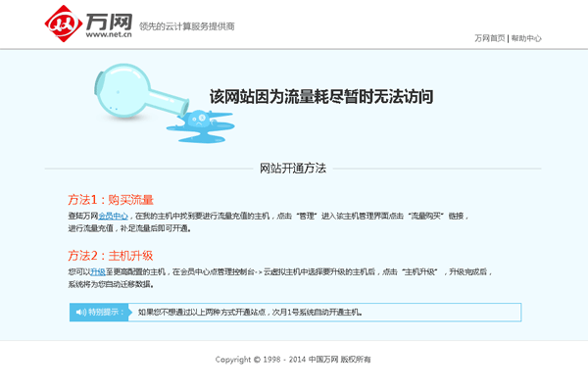Screen dimensions: 588x390
Task: Click the 万网 red diamond logo
Action: [64, 24]
